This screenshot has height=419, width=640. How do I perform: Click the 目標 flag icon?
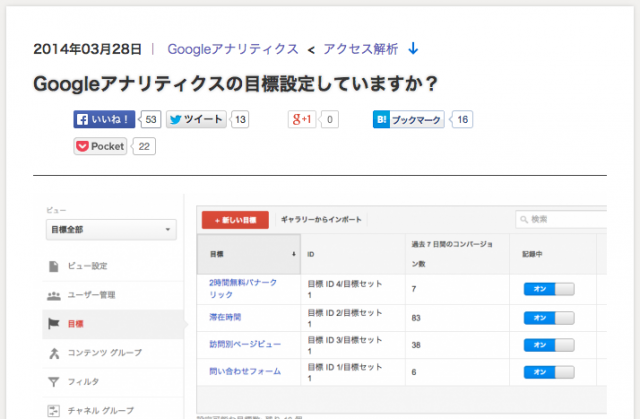coord(53,324)
